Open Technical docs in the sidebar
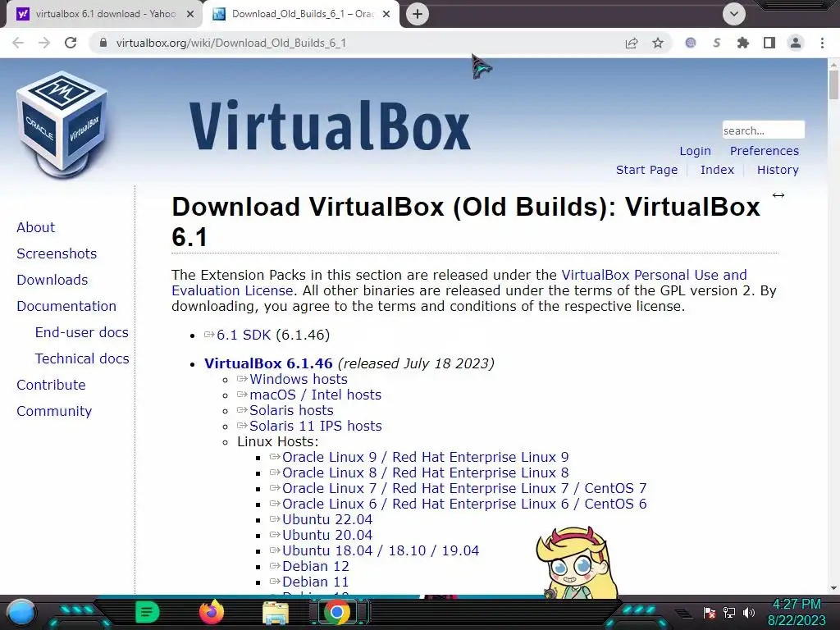This screenshot has height=630, width=840. [82, 358]
